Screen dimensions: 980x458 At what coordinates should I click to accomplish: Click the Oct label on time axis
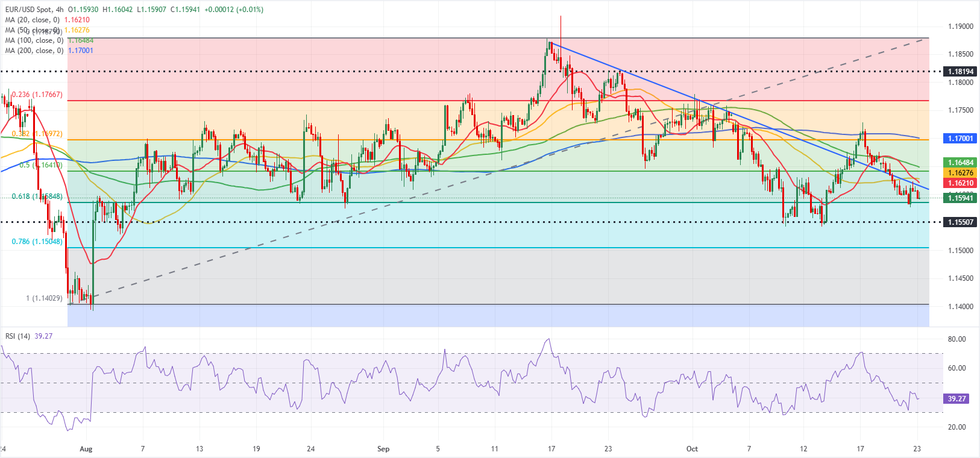pos(692,449)
